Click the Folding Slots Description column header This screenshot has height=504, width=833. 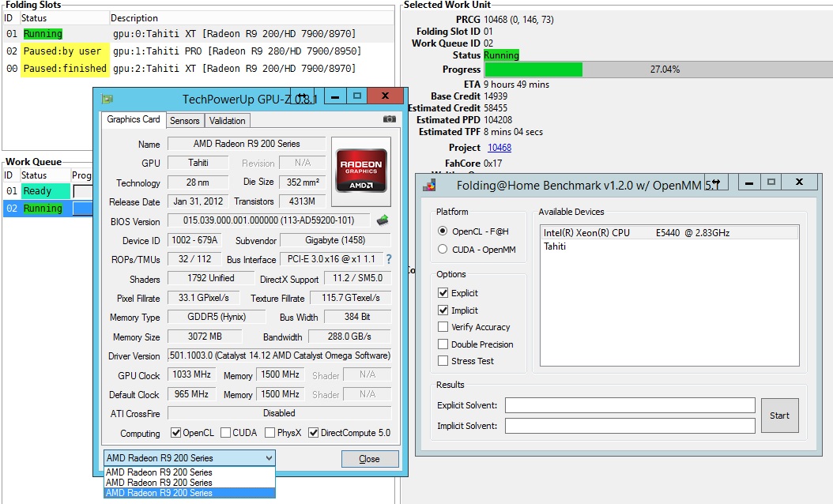coord(252,18)
